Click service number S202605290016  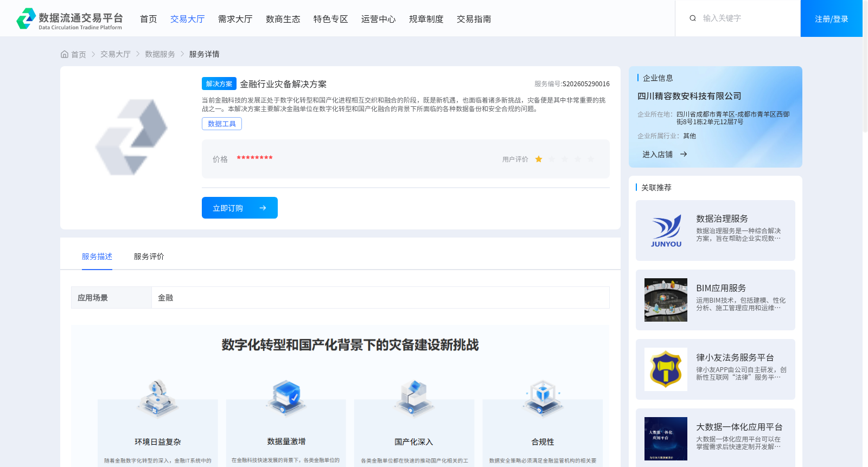click(x=586, y=84)
